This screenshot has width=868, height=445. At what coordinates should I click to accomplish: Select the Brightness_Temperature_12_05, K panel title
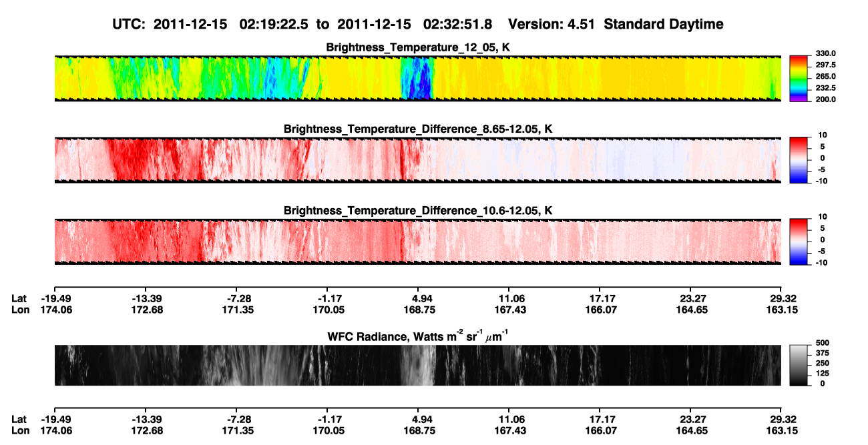(418, 47)
